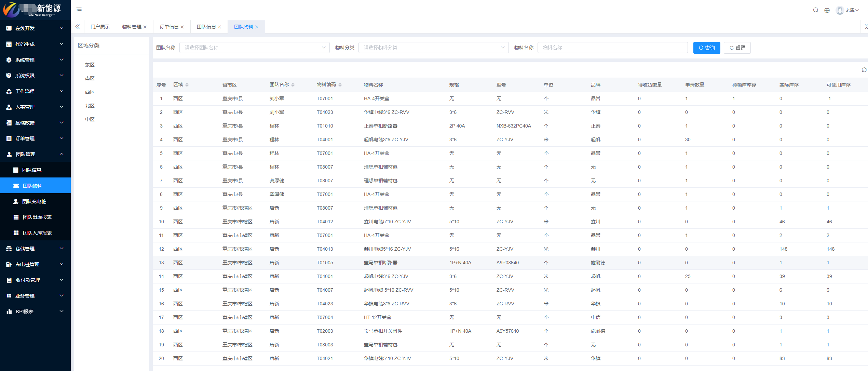This screenshot has width=868, height=371.
Task: Click the 收付款管理 sidebar icon
Action: (x=9, y=280)
